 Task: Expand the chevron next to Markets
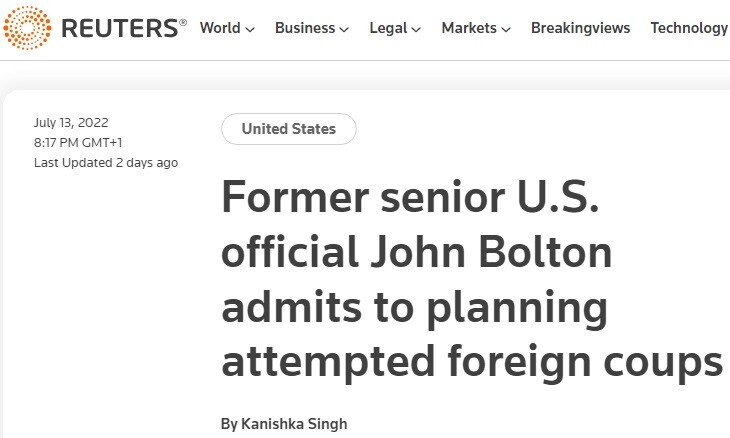[506, 29]
